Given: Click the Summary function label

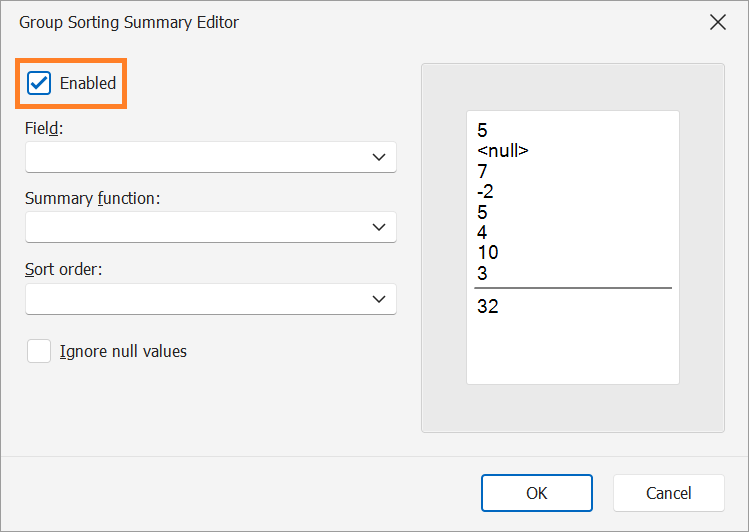Looking at the screenshot, I should [93, 198].
